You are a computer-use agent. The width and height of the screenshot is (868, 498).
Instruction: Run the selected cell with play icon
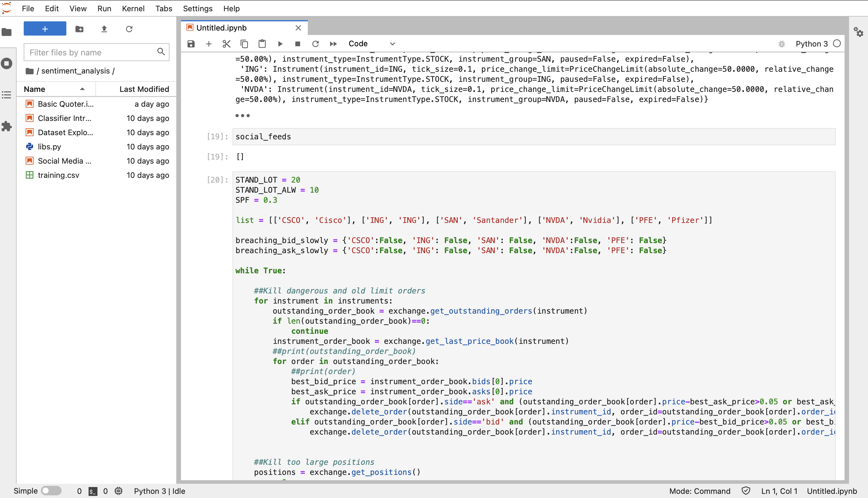pyautogui.click(x=280, y=44)
